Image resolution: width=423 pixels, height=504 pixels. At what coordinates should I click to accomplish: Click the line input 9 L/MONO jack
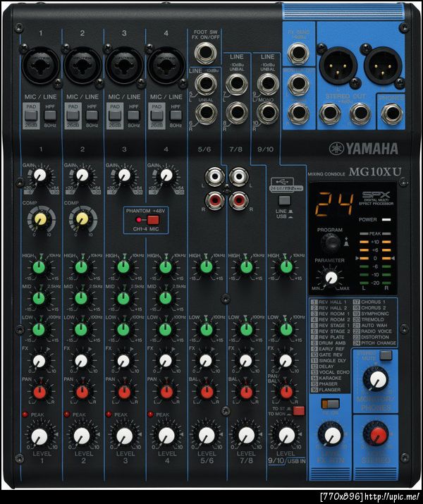point(268,84)
